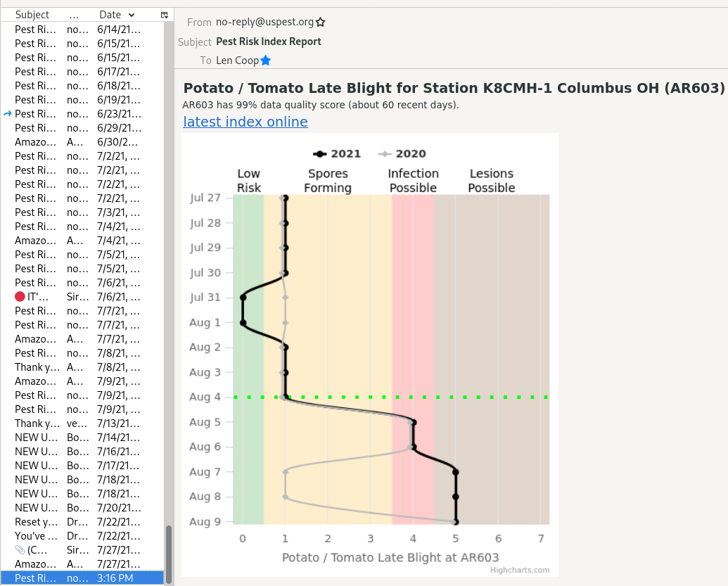This screenshot has height=586, width=728.
Task: Open the column picker in message list header
Action: (x=165, y=15)
